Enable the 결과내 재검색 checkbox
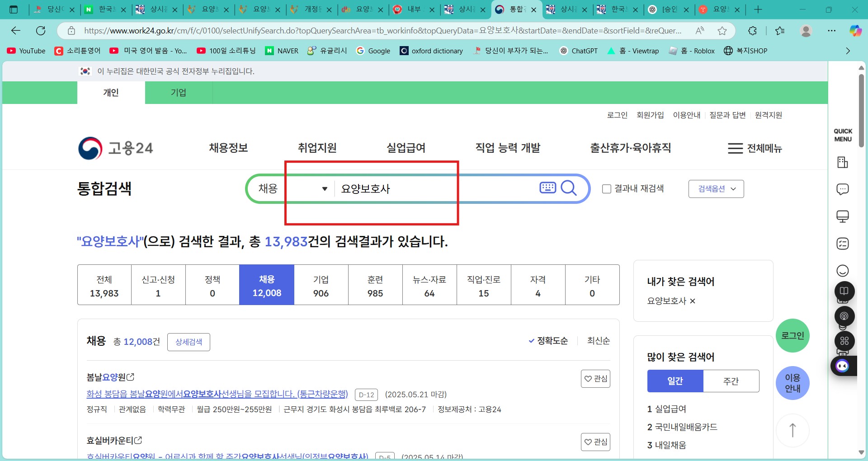868x461 pixels. click(x=607, y=188)
